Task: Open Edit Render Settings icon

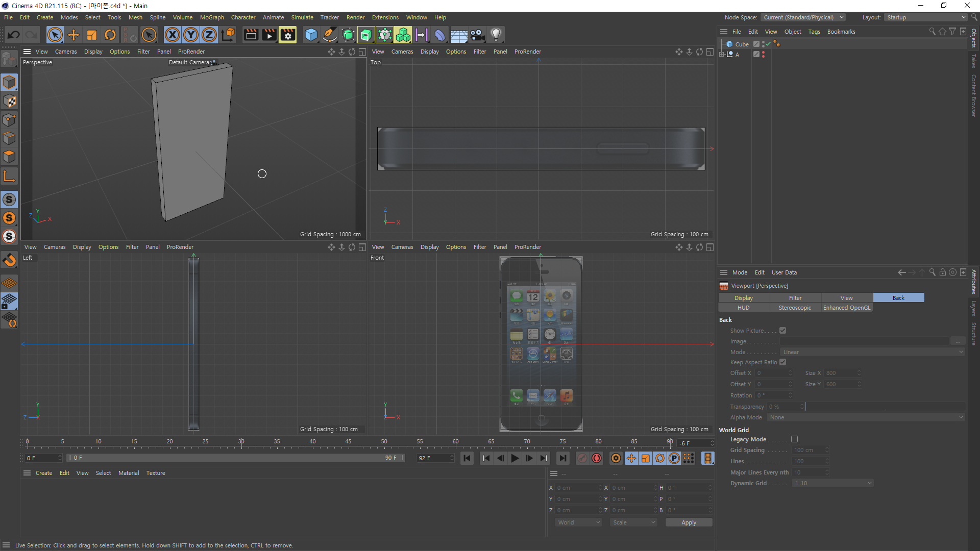Action: click(x=287, y=35)
